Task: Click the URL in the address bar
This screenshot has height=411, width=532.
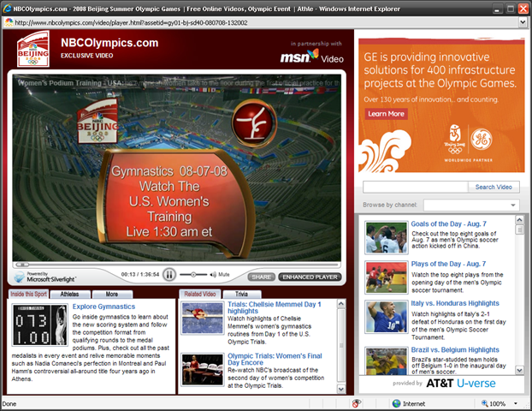Action: (x=131, y=23)
